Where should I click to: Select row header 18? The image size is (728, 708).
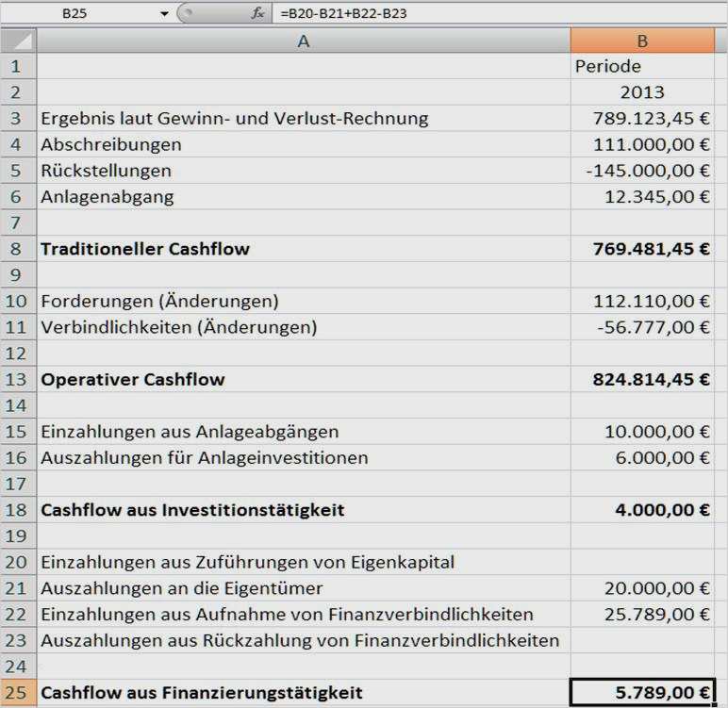(19, 510)
